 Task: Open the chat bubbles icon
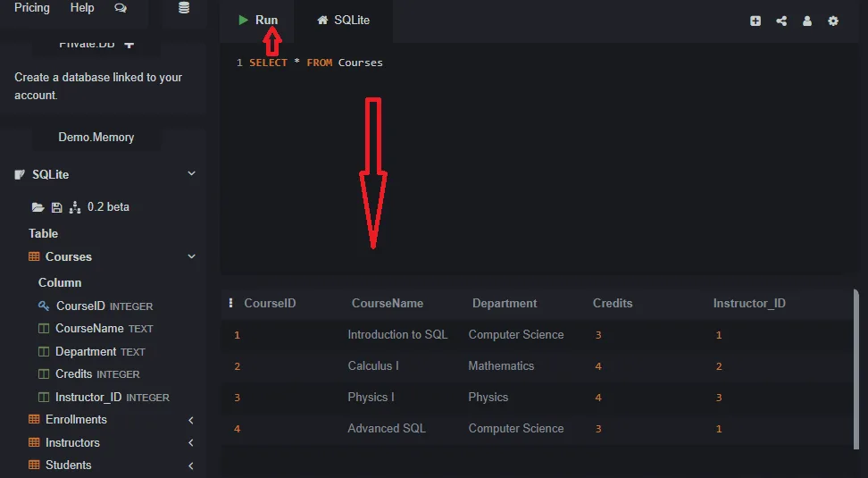(121, 8)
